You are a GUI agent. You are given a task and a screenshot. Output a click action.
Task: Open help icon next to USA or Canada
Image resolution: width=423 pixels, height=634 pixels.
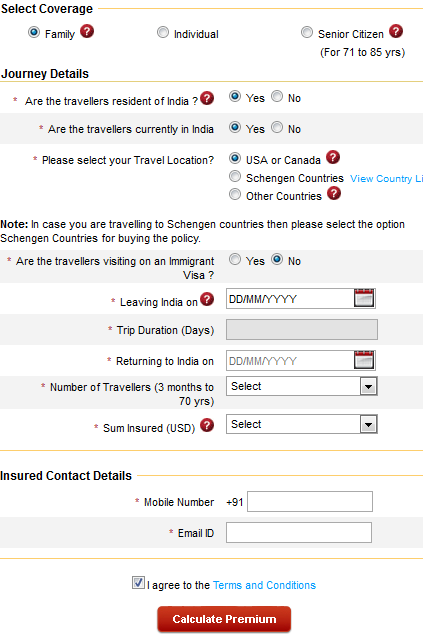(333, 157)
